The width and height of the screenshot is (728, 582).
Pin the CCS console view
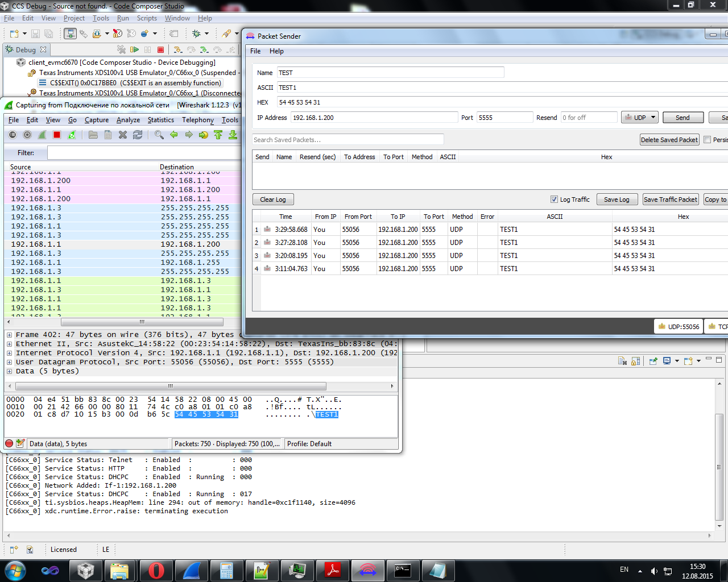tap(653, 361)
